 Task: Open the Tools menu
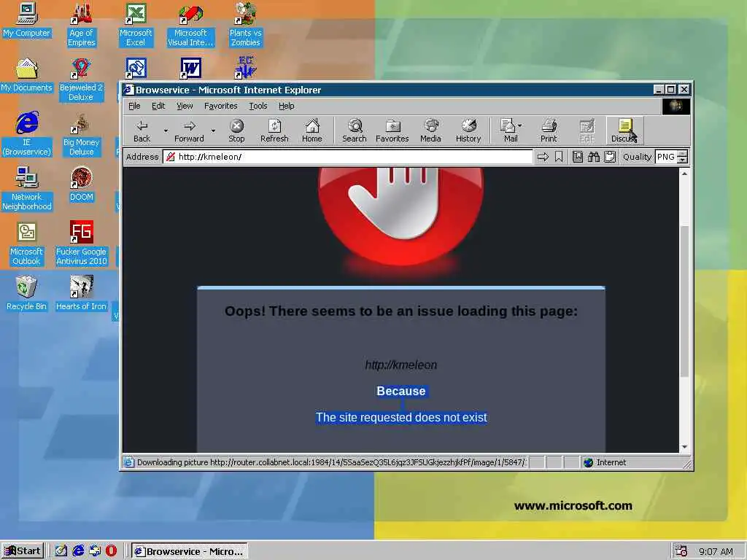258,106
